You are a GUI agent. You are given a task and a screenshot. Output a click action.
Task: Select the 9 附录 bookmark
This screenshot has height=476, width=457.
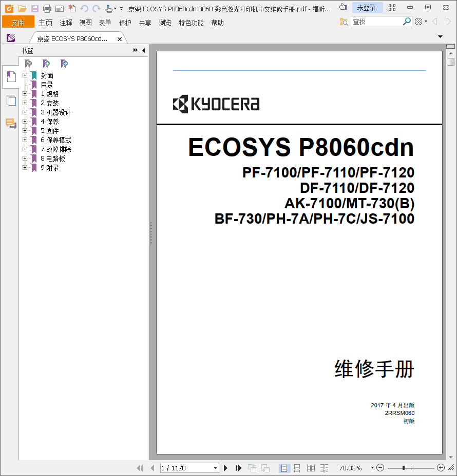[x=50, y=168]
